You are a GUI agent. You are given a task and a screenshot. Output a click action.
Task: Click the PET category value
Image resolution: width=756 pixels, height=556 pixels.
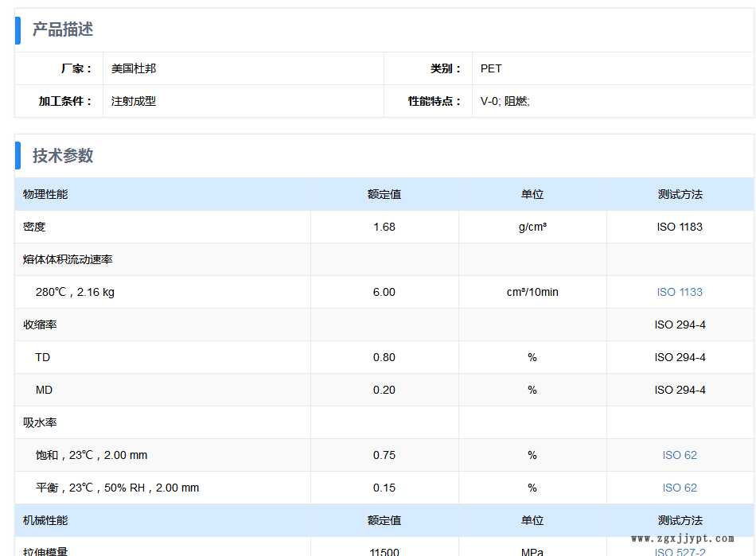click(x=491, y=68)
